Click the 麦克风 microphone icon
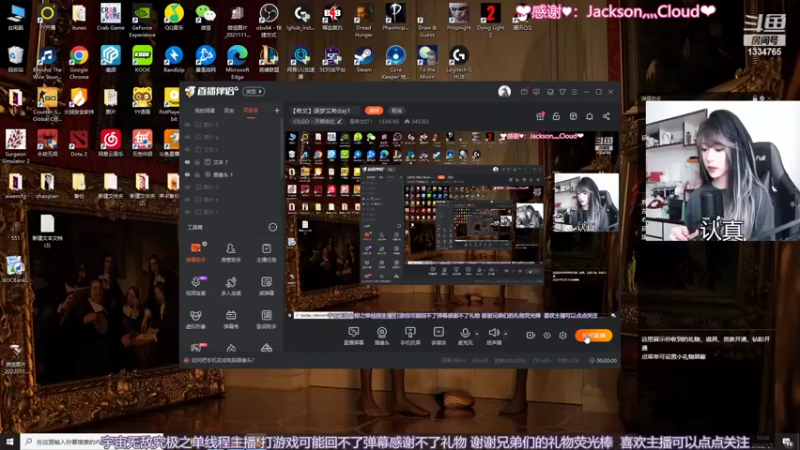800x450 pixels. (465, 333)
